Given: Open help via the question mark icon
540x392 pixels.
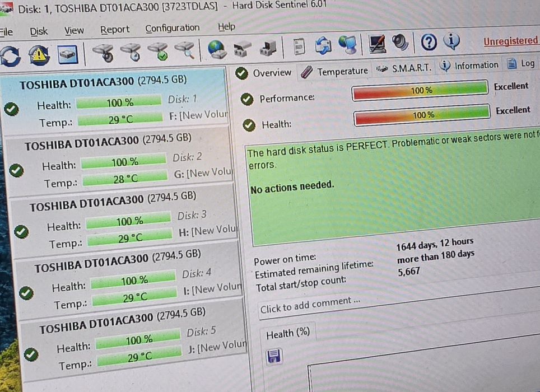Looking at the screenshot, I should pos(429,43).
